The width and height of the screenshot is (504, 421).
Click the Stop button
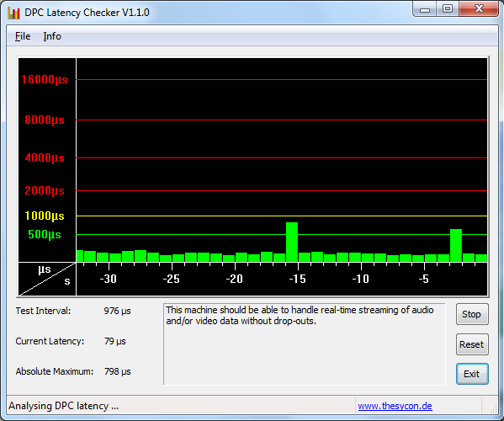click(472, 314)
